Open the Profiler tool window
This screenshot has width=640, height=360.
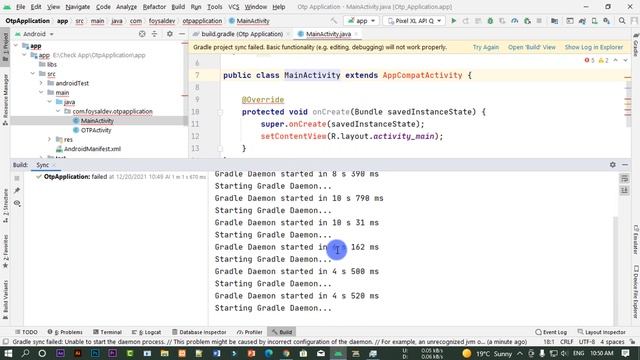point(250,332)
